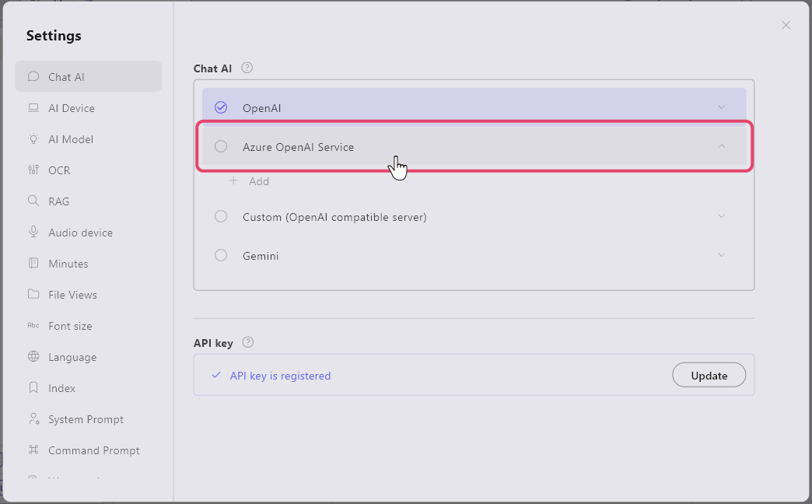Click the Chat AI speech bubble icon

[33, 77]
